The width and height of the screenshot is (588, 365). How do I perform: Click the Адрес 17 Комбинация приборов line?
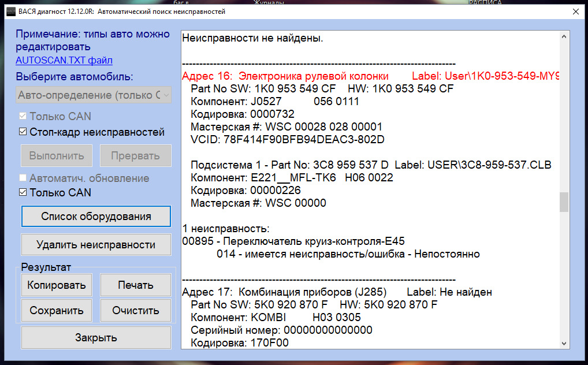click(x=337, y=292)
